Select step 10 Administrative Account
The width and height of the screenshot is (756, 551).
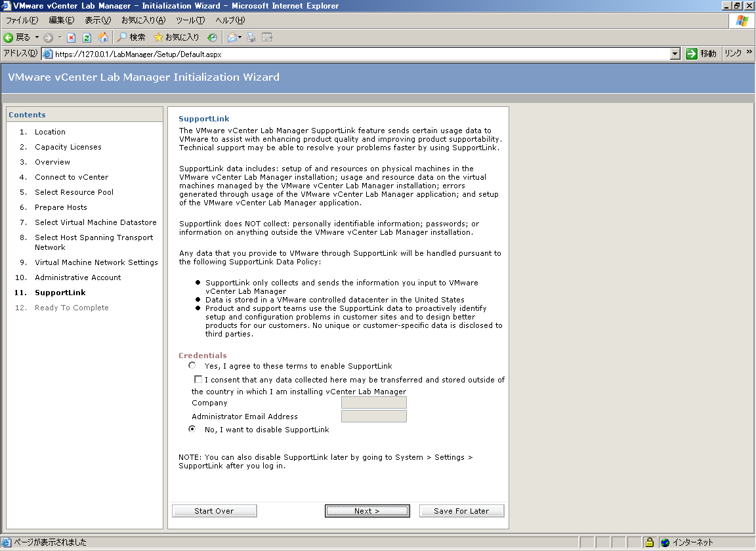[77, 277]
